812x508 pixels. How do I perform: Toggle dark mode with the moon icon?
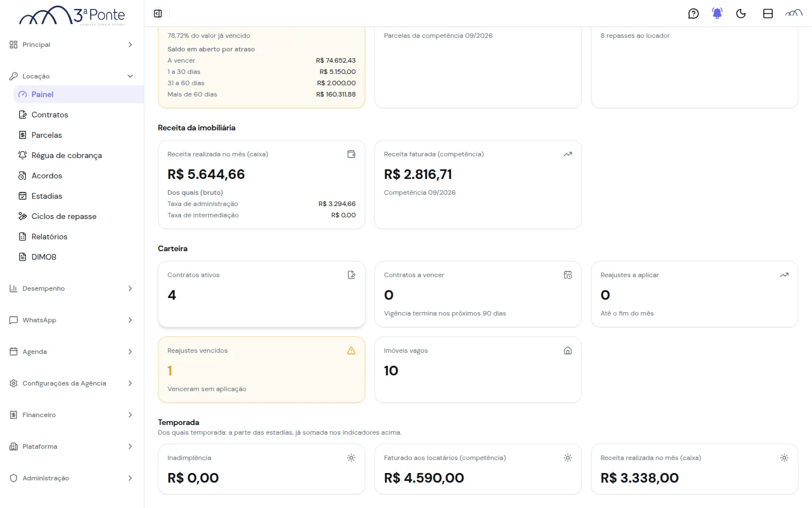[741, 14]
